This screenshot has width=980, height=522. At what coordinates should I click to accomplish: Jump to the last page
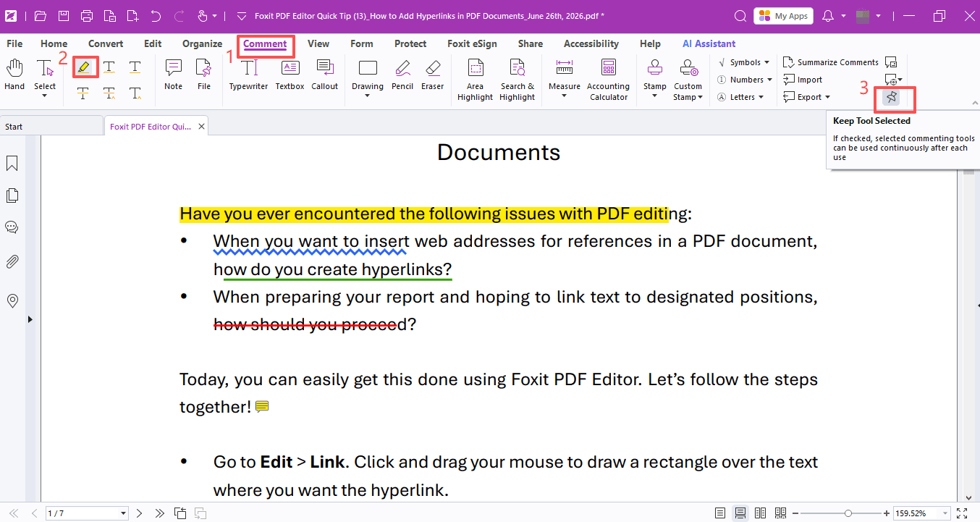coord(159,513)
